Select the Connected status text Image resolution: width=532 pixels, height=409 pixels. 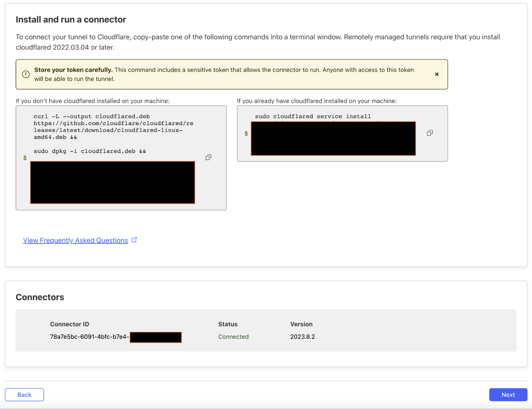point(233,337)
